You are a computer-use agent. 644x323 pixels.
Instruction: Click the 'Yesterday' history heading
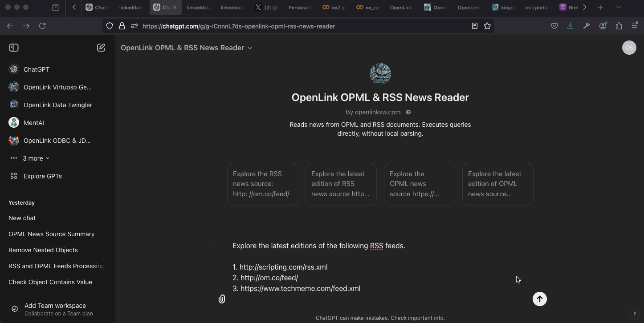pyautogui.click(x=21, y=202)
